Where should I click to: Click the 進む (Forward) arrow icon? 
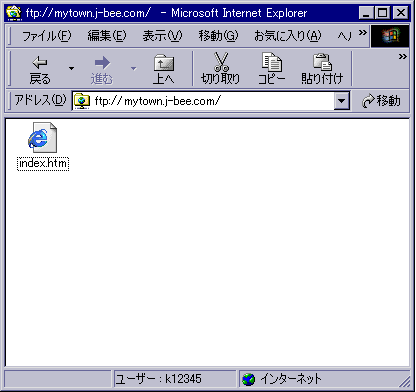[x=102, y=62]
